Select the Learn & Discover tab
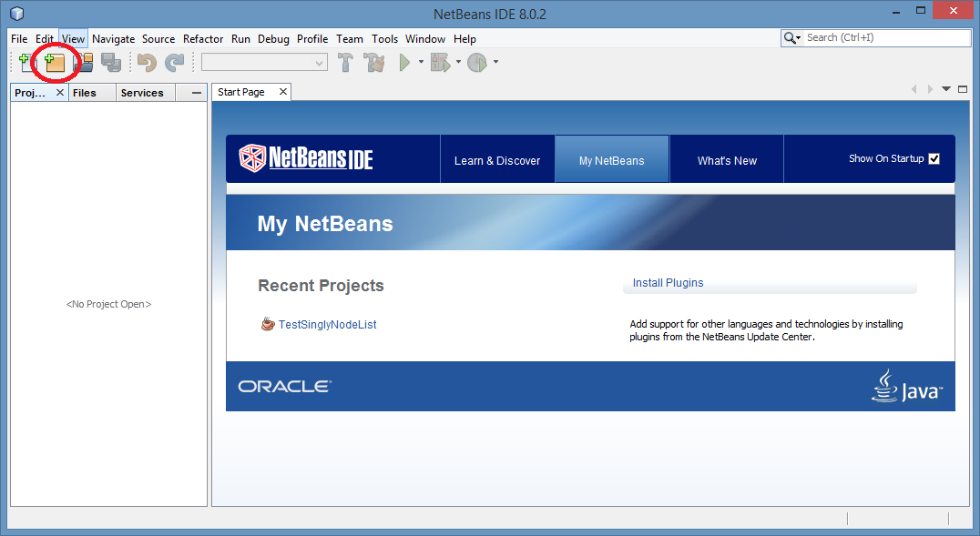980x536 pixels. coord(497,161)
